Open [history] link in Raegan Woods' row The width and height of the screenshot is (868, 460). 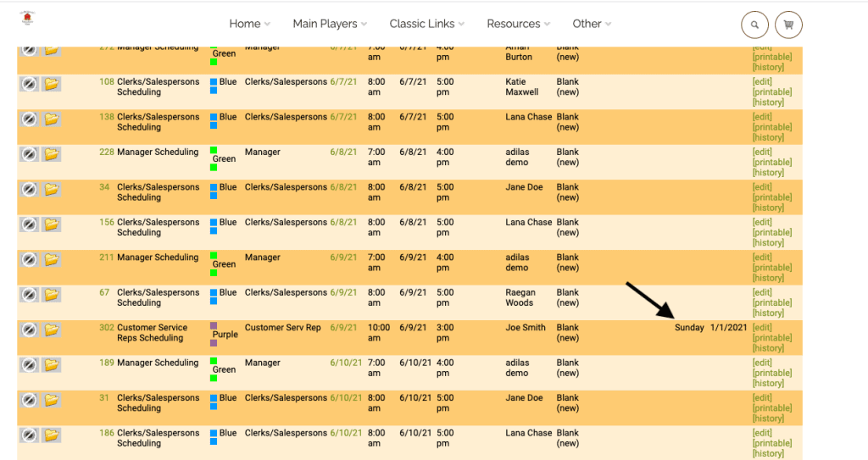point(768,313)
